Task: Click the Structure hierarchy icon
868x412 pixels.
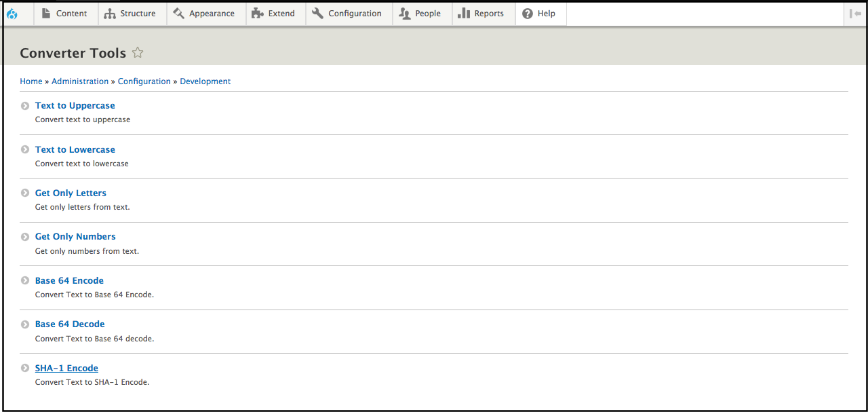Action: coord(110,14)
